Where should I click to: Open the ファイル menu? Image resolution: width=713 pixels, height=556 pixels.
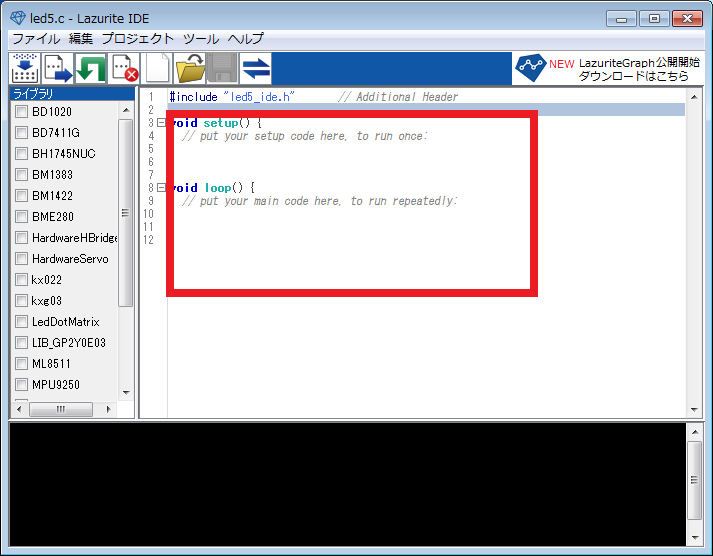(36, 39)
